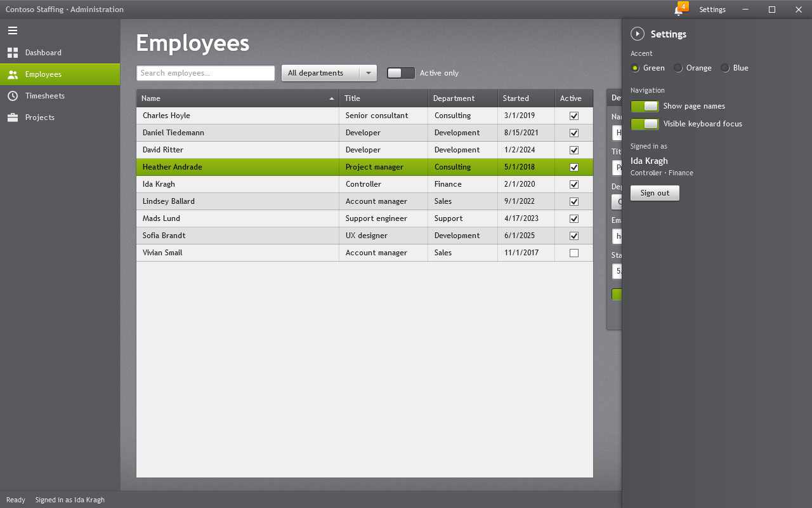The width and height of the screenshot is (812, 508).
Task: Click the Senior consultant title cell
Action: point(383,116)
